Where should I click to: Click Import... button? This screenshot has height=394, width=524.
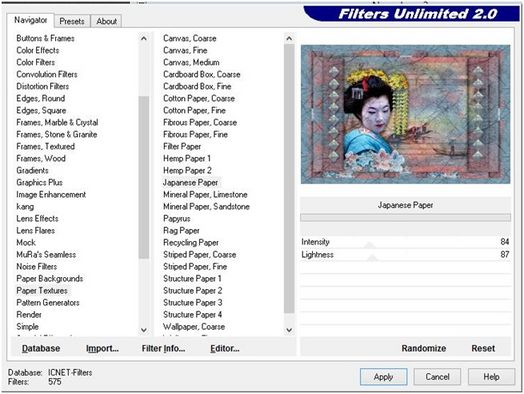pos(102,349)
